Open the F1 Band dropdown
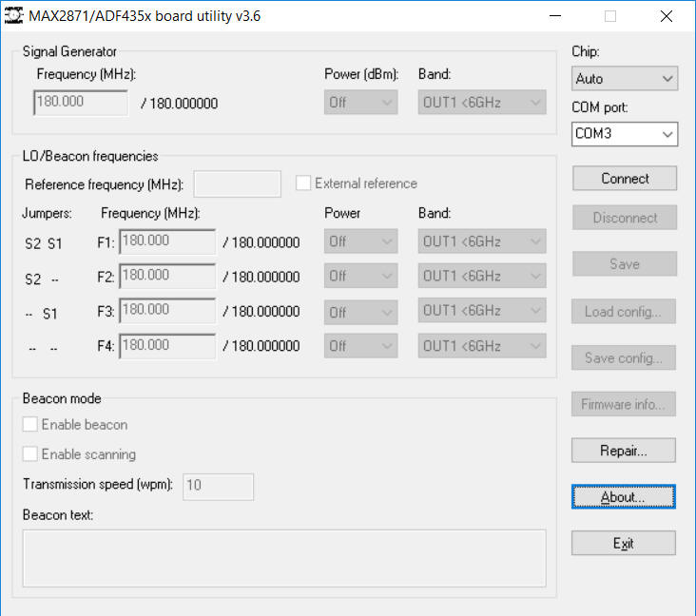The height and width of the screenshot is (616, 696). click(x=482, y=241)
